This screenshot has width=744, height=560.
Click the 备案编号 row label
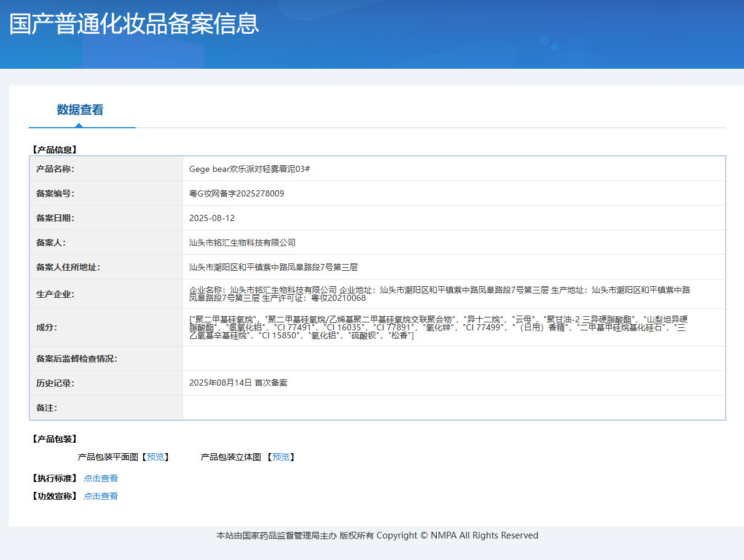tap(55, 193)
